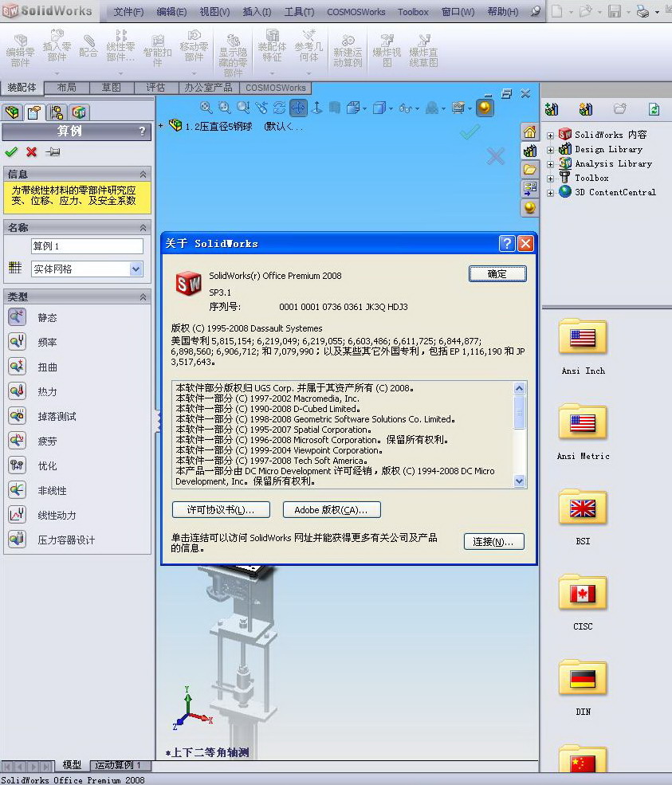Collapse the 名称 (Name) section
The image size is (672, 785).
tap(143, 228)
